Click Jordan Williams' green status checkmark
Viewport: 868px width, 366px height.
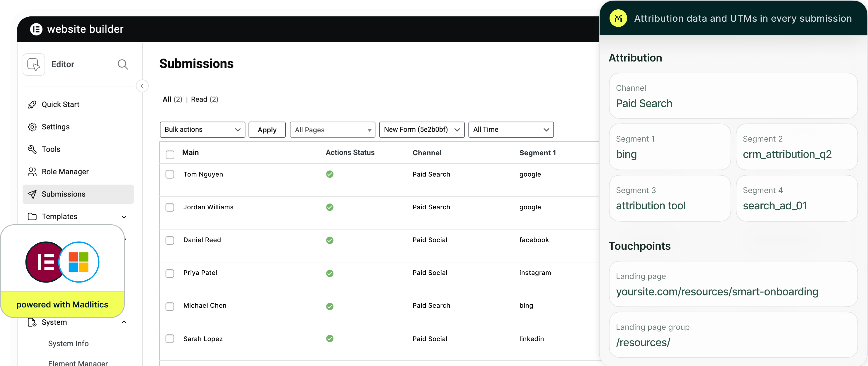click(330, 207)
